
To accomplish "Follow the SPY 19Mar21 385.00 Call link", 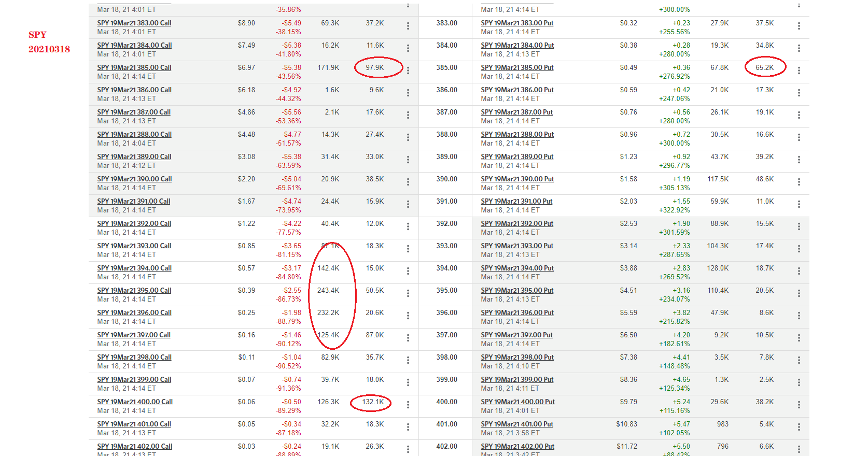I will coord(134,68).
